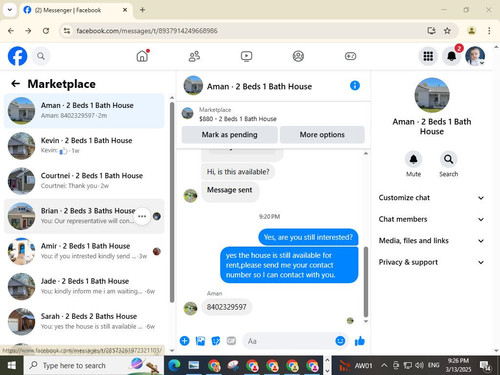This screenshot has width=500, height=375.
Task: Click the chat messages scrollbar
Action: (366, 282)
